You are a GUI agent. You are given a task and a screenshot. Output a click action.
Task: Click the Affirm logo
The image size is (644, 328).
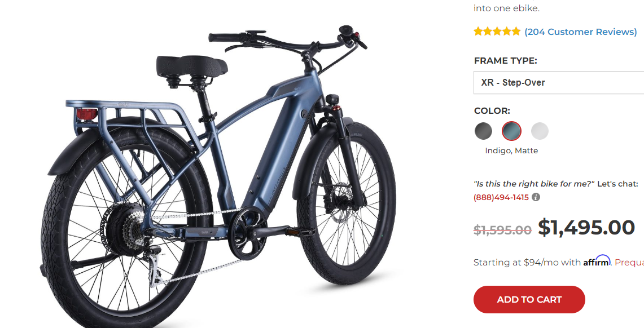tap(597, 261)
